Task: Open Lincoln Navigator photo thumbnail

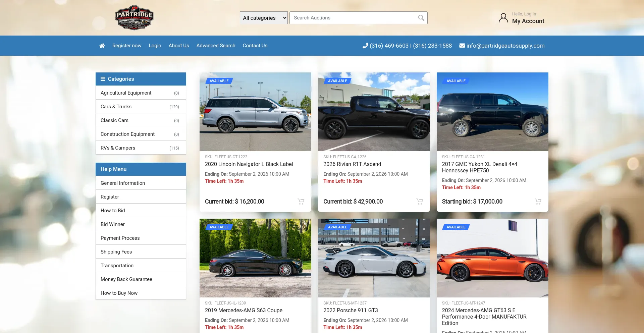Action: point(255,112)
